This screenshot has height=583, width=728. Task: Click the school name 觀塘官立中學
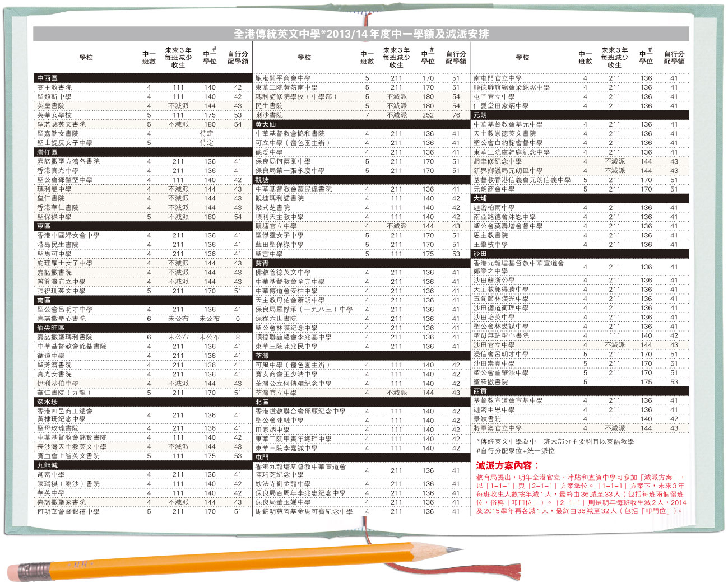pos(276,226)
